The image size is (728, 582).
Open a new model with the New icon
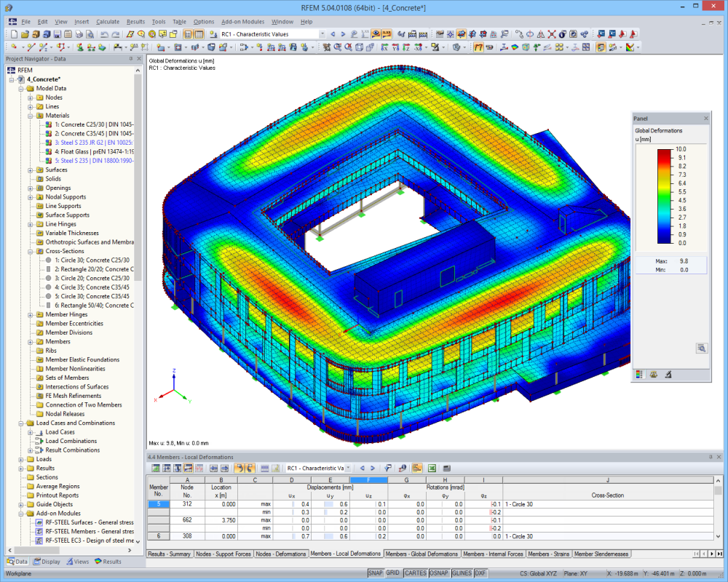pyautogui.click(x=15, y=33)
